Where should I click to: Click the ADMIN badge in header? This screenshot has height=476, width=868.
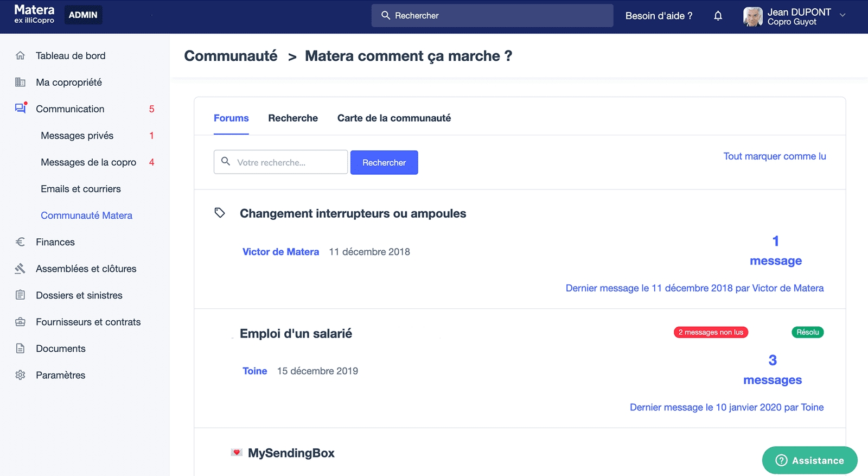coord(83,15)
